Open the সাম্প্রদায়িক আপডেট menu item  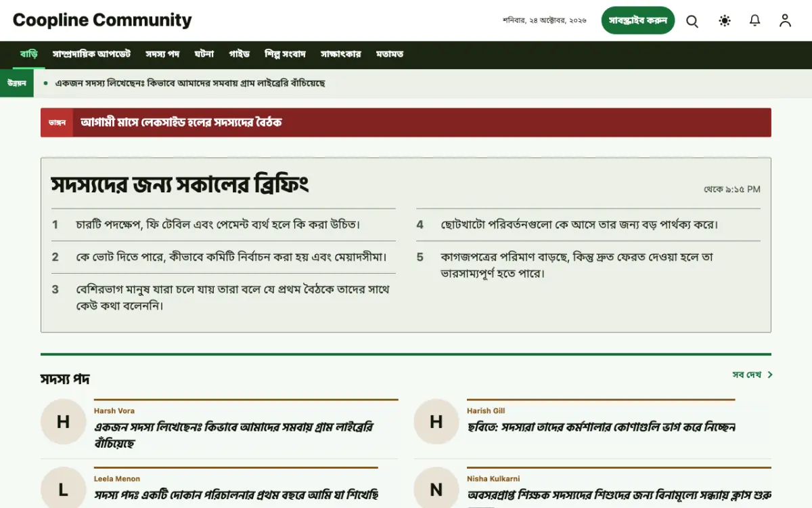pos(92,54)
